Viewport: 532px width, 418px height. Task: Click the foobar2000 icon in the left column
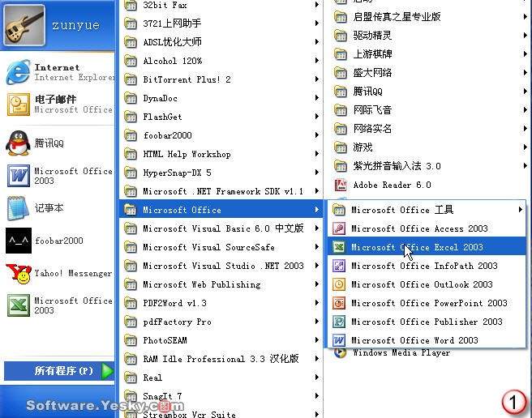[x=19, y=241]
